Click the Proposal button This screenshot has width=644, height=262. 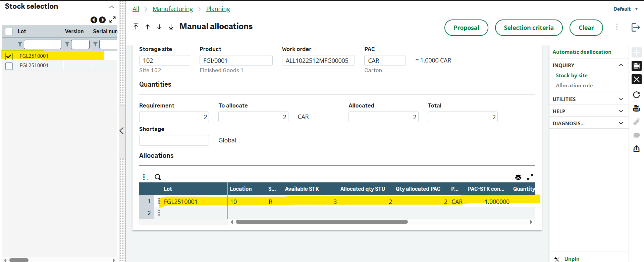pyautogui.click(x=466, y=28)
